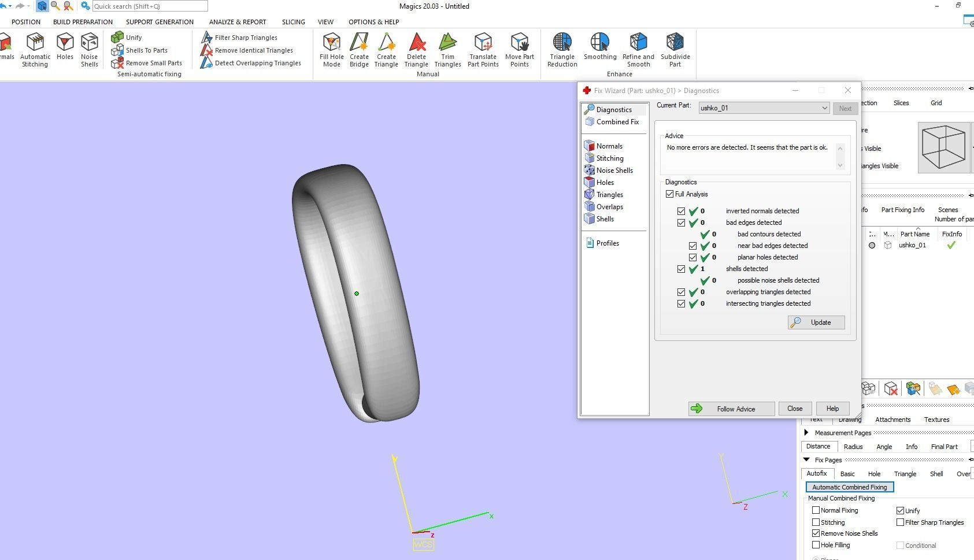The width and height of the screenshot is (974, 560).
Task: Open Noise Shells page in Fix Wizard
Action: pyautogui.click(x=609, y=170)
